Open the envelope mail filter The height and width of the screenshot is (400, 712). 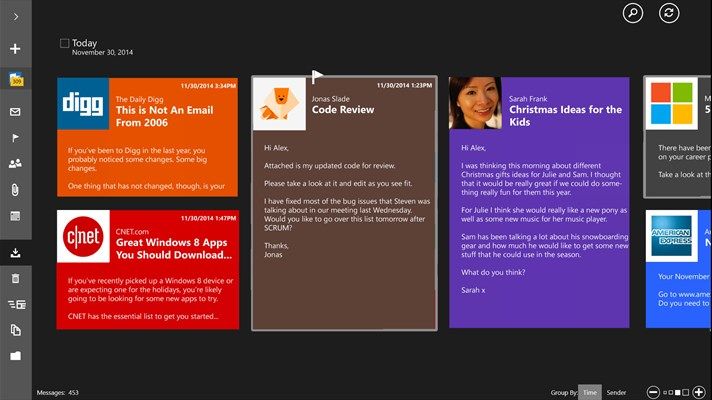[x=15, y=112]
